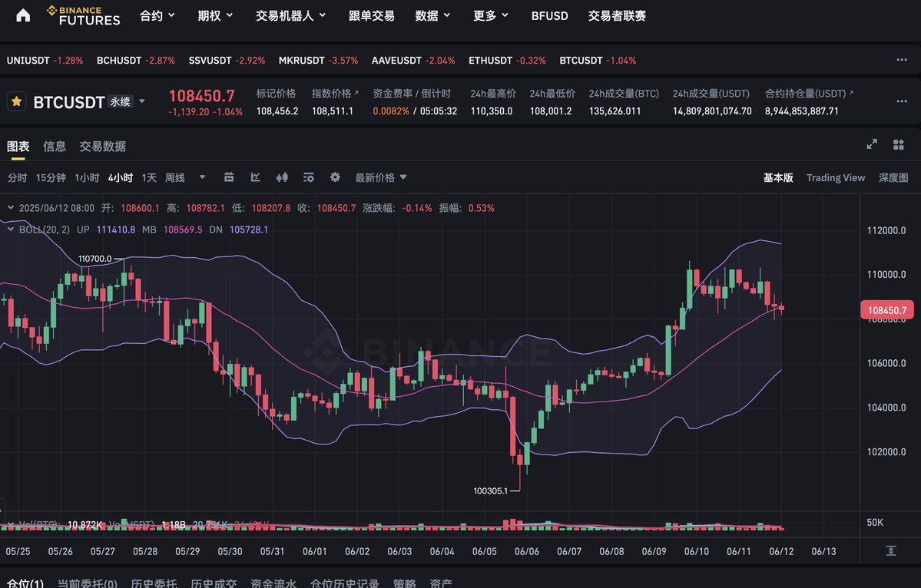Click the mark price 108,456.2
Image resolution: width=921 pixels, height=588 pixels.
click(277, 111)
